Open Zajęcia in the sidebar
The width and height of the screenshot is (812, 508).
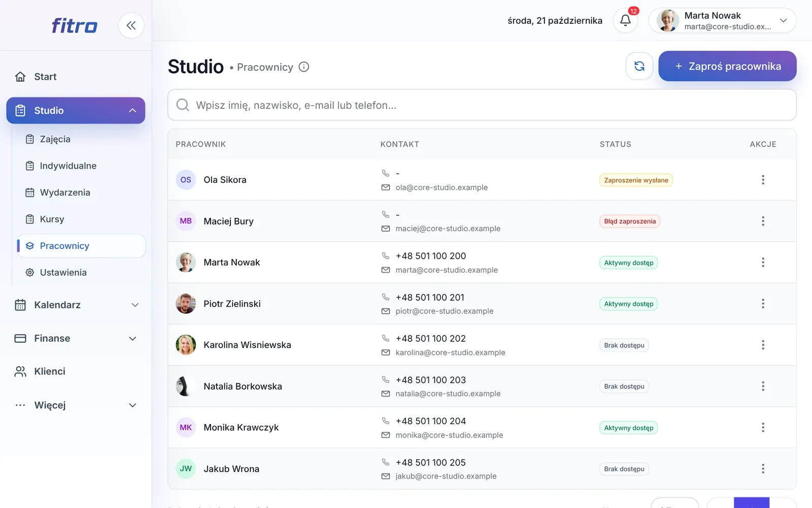(x=81, y=139)
